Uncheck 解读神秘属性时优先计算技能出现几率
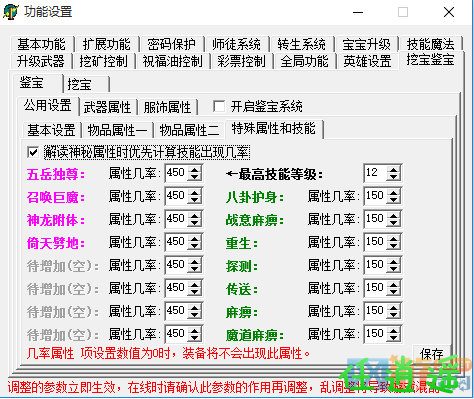 pyautogui.click(x=33, y=153)
